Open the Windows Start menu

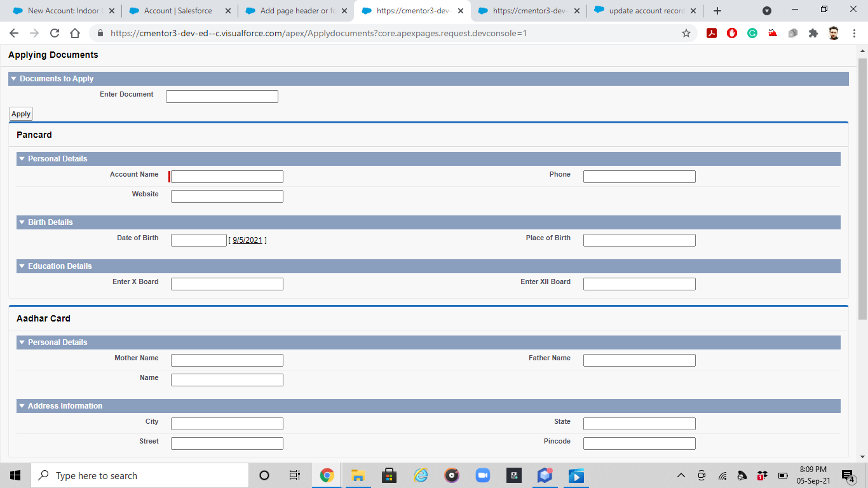[15, 475]
